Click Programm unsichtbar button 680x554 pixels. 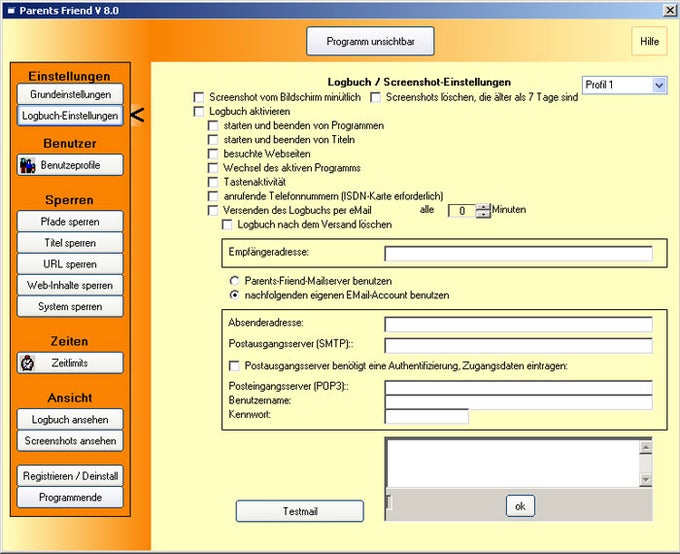[x=370, y=41]
